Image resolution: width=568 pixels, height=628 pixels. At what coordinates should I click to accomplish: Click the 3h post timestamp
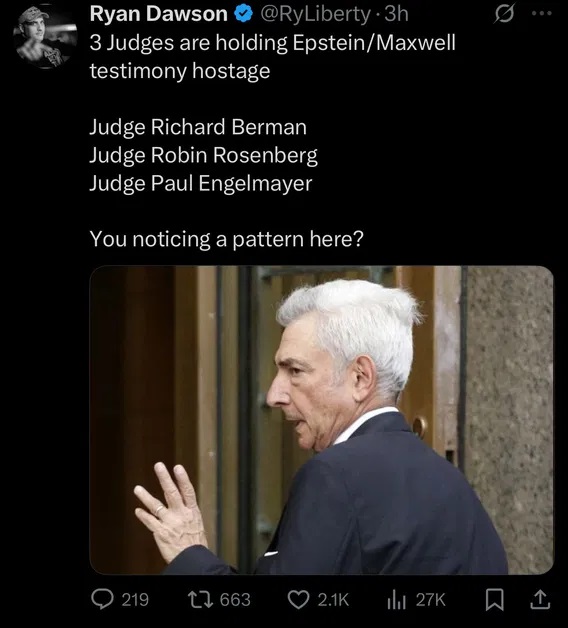point(396,14)
